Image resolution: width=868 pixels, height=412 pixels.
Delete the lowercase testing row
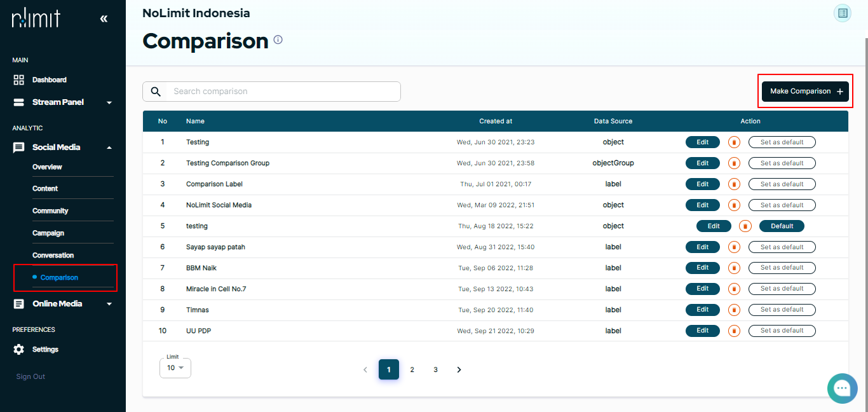(x=745, y=226)
